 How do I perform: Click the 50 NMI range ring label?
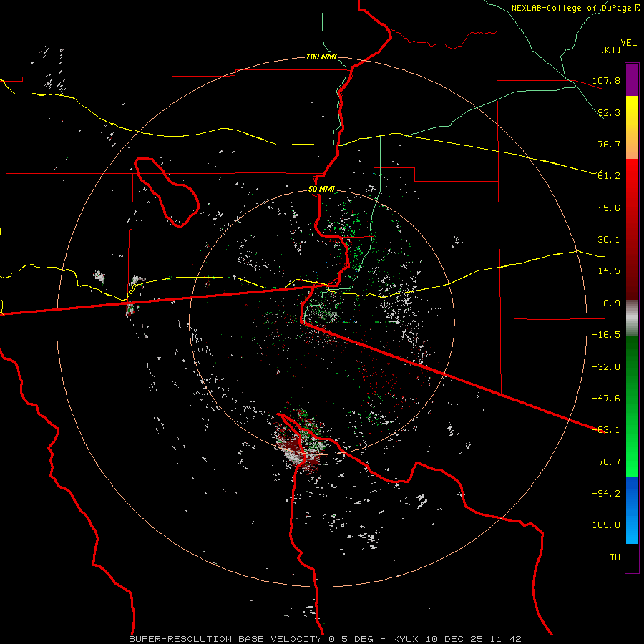point(321,190)
